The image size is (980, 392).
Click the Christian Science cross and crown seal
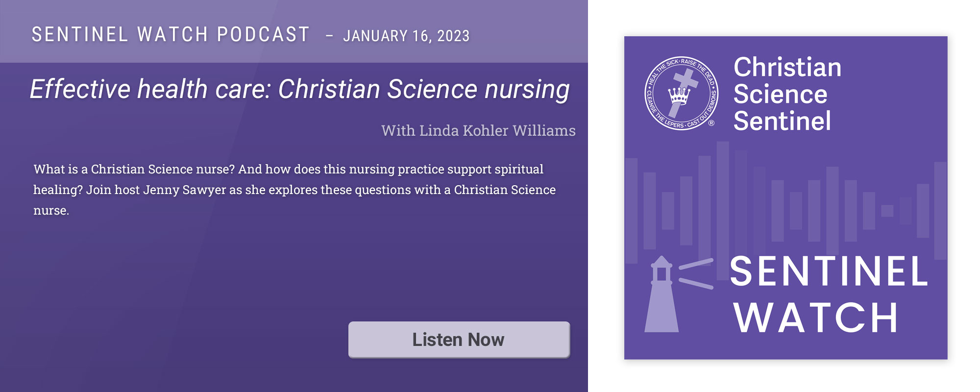[682, 93]
